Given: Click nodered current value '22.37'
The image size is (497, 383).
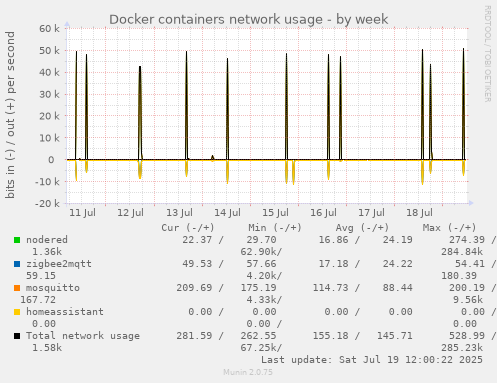Looking at the screenshot, I should (x=197, y=240).
